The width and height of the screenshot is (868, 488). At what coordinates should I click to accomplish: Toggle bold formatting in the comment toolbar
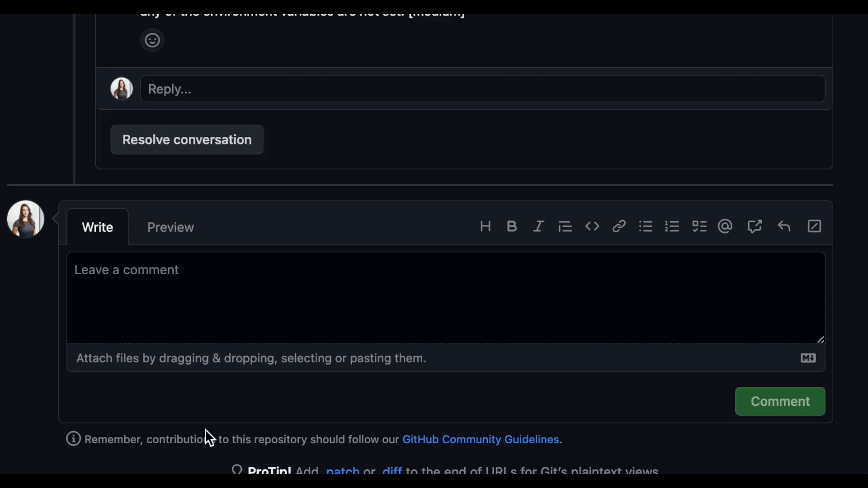coord(512,226)
